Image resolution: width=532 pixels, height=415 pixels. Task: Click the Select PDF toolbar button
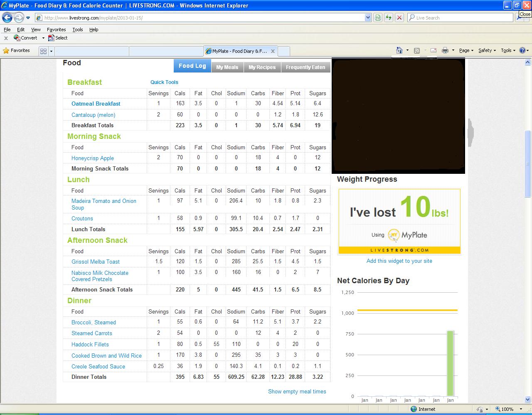pos(58,38)
